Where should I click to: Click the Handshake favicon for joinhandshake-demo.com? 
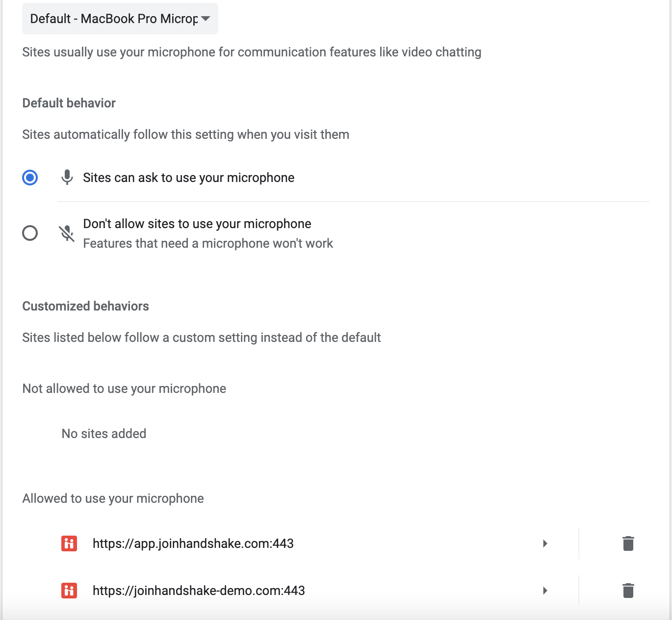(x=69, y=591)
